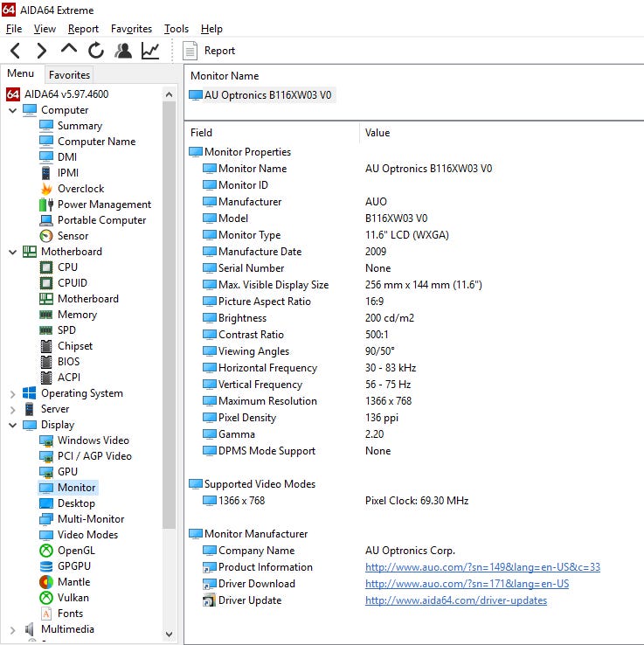Select Vulkan in the Display section
This screenshot has height=645, width=644.
[x=73, y=598]
